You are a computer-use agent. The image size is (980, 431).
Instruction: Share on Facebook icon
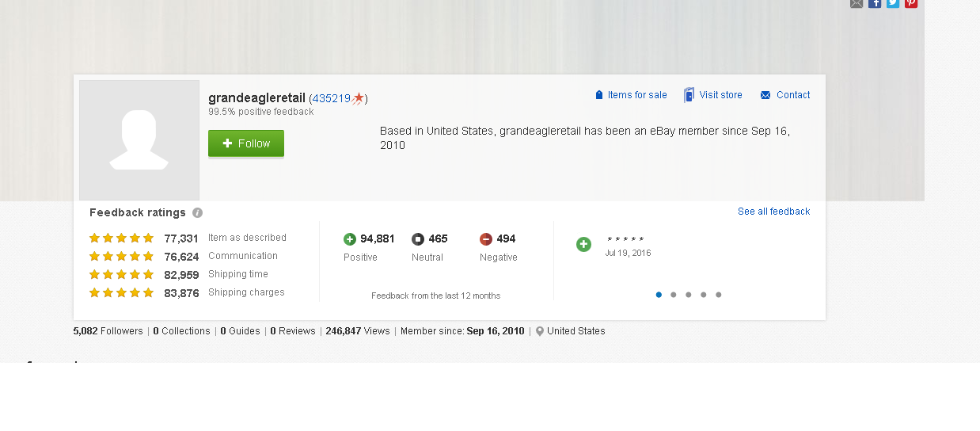pyautogui.click(x=875, y=3)
